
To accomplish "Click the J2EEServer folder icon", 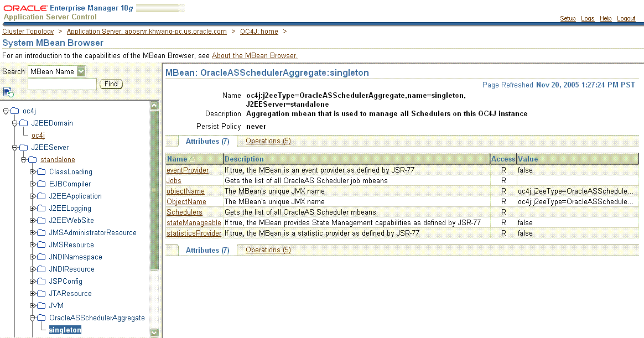I will (24, 148).
